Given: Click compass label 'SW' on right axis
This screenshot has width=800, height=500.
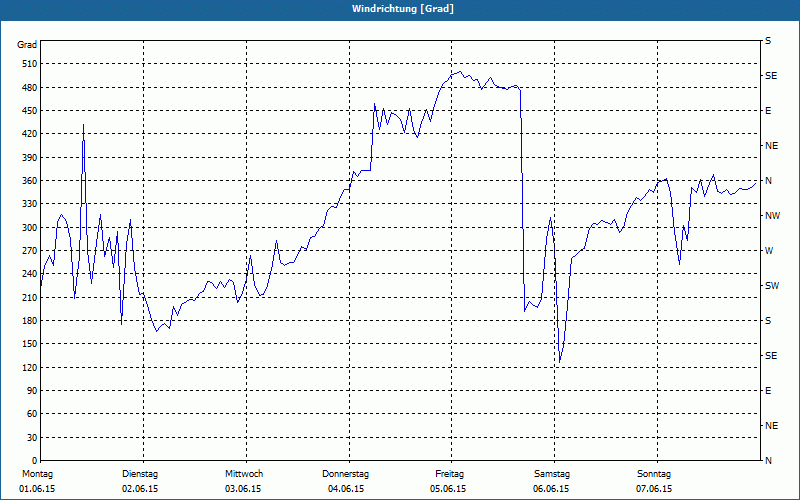Looking at the screenshot, I should click(x=772, y=286).
